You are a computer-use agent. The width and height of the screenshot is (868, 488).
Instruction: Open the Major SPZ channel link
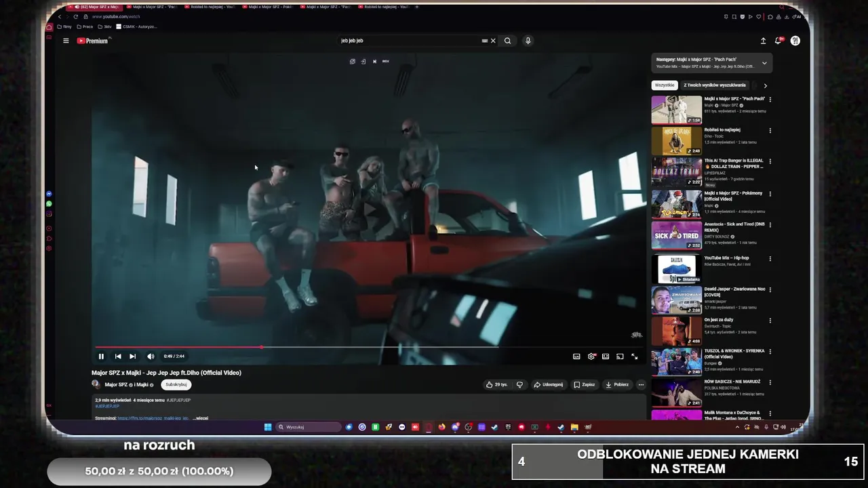[x=116, y=385]
